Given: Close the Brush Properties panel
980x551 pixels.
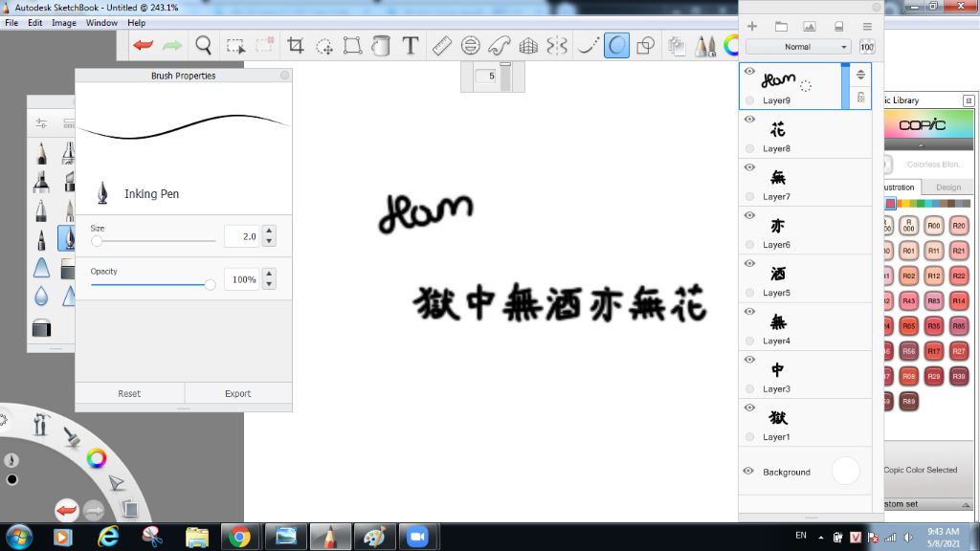Looking at the screenshot, I should coord(284,75).
